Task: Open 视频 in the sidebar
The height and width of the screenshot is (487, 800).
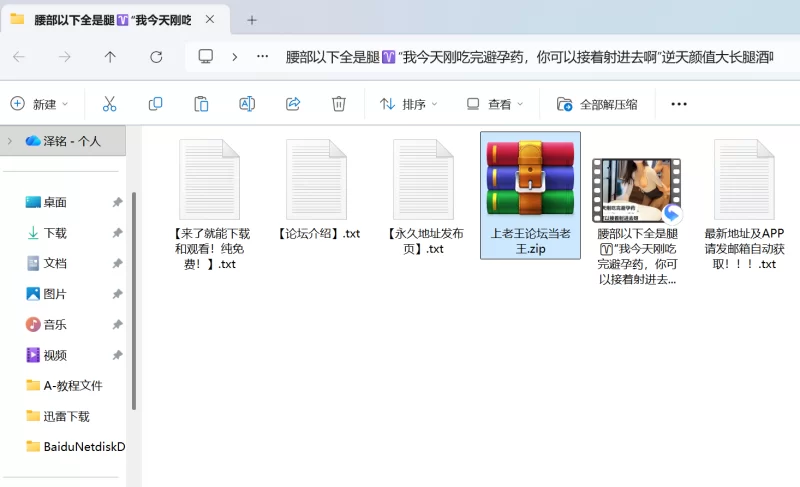Action: click(55, 355)
